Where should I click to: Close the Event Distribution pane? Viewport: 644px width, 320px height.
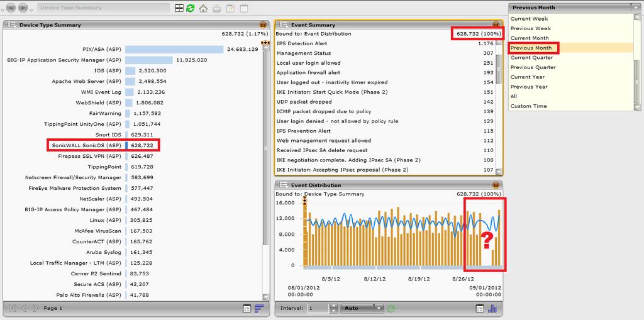tap(496, 185)
